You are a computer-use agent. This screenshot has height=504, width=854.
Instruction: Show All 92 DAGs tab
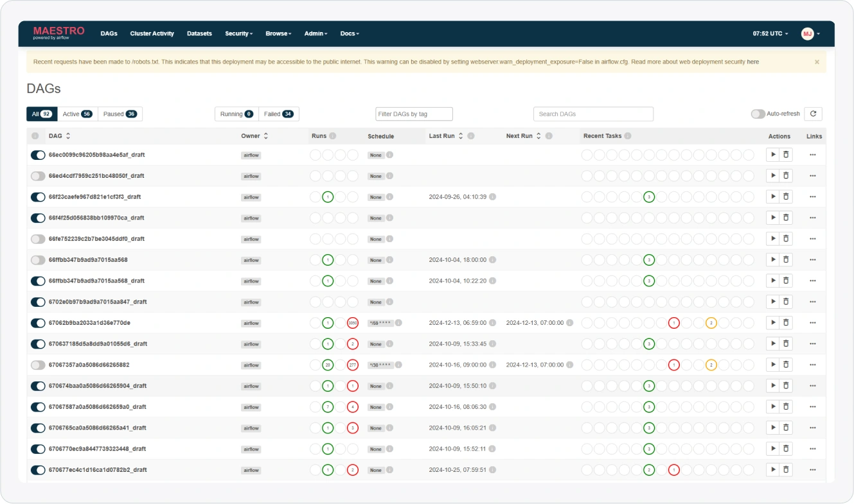point(42,114)
